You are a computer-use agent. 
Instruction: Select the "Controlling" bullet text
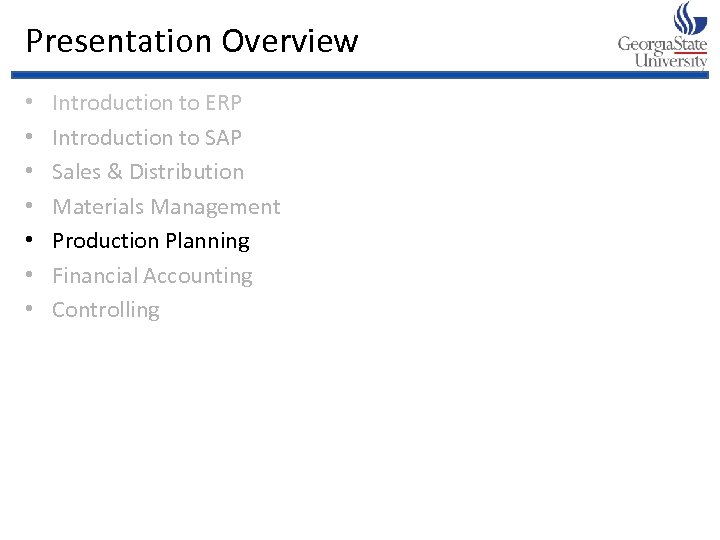click(106, 310)
